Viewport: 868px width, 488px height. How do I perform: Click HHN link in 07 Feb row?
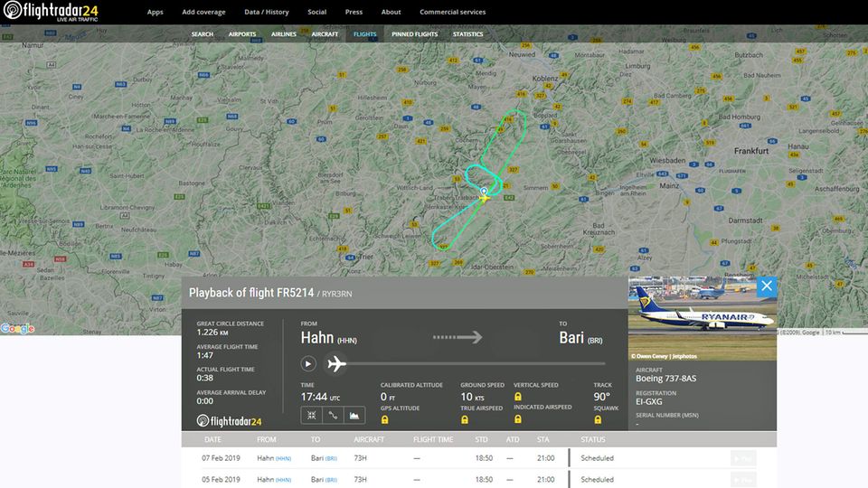tap(284, 458)
